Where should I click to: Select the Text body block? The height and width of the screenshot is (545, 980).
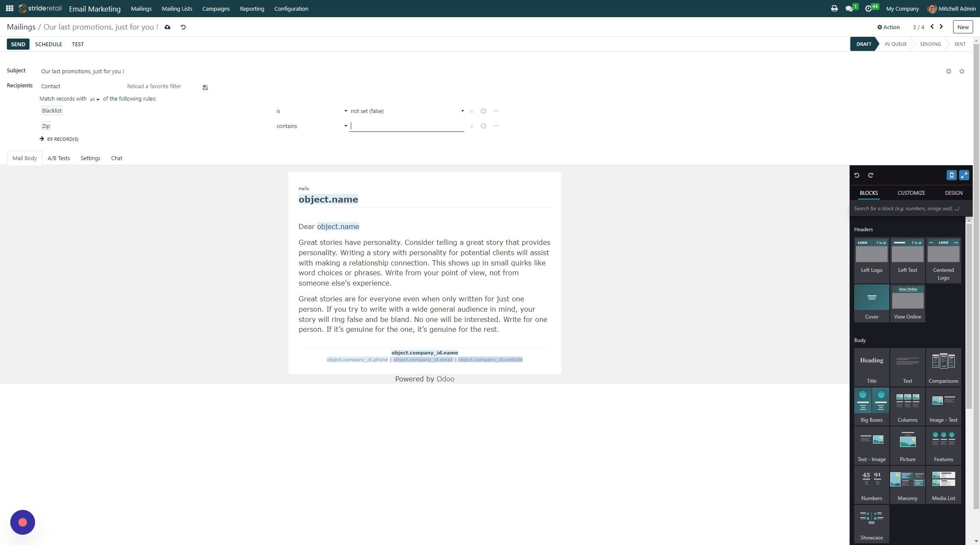click(x=907, y=367)
